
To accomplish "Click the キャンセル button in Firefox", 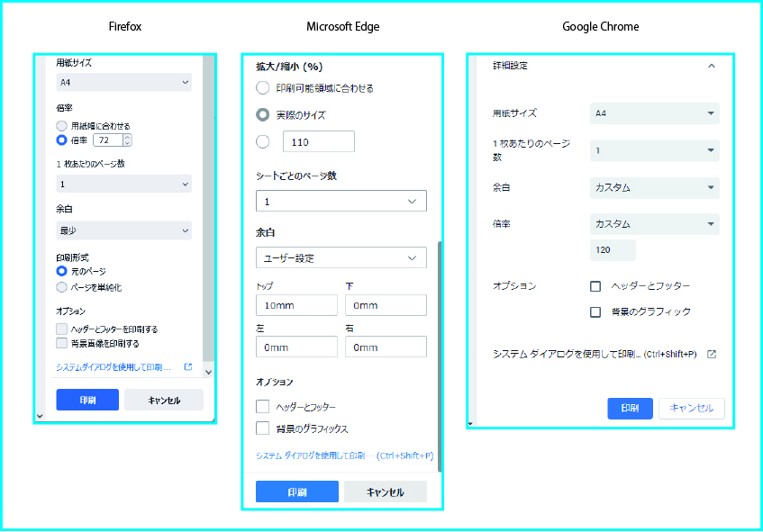I will coord(164,400).
